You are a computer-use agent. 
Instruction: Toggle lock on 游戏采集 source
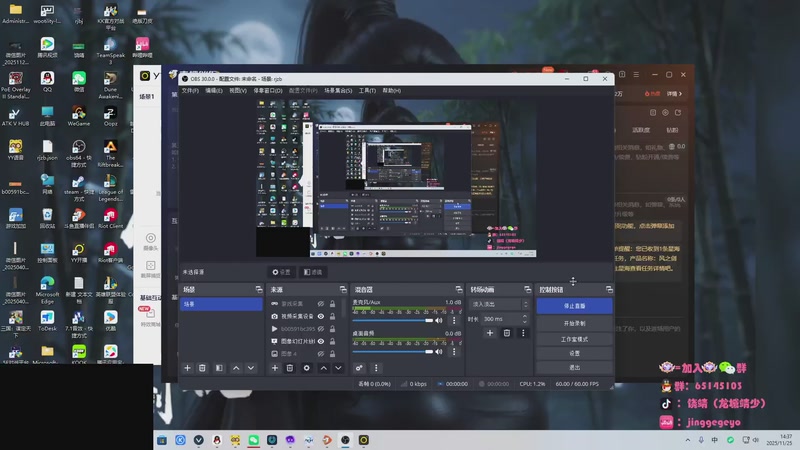(x=332, y=304)
